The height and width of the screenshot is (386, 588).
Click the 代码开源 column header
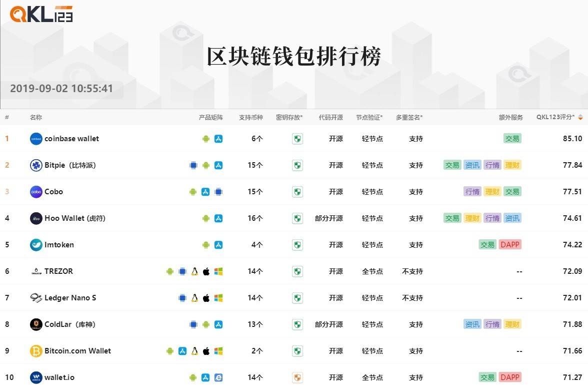tap(331, 118)
